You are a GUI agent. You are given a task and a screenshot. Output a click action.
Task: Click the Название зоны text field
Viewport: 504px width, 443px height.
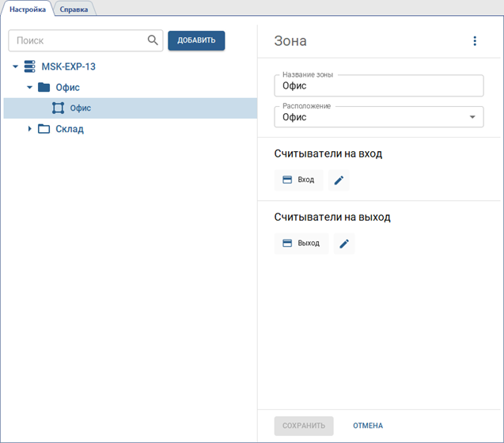tap(378, 85)
